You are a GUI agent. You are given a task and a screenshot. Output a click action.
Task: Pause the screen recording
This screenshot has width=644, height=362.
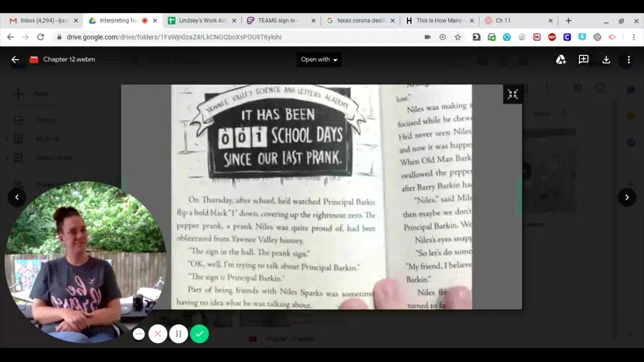coord(178,334)
